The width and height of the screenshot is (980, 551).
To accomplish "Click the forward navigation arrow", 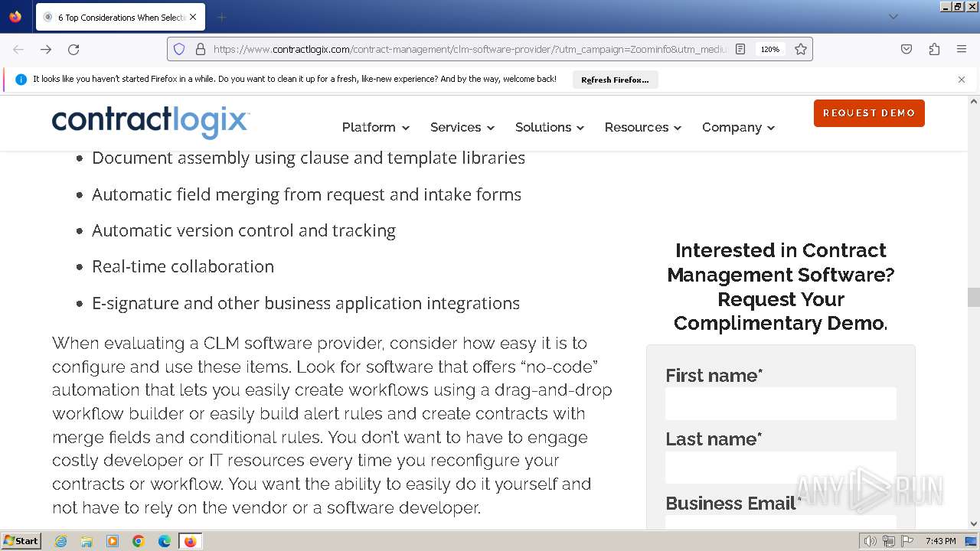I will 46,49.
